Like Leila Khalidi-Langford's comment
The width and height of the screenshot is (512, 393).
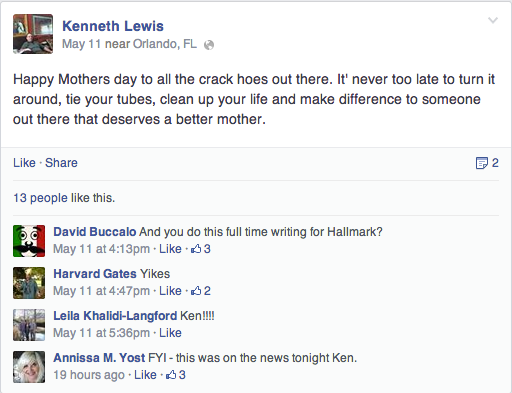point(170,333)
